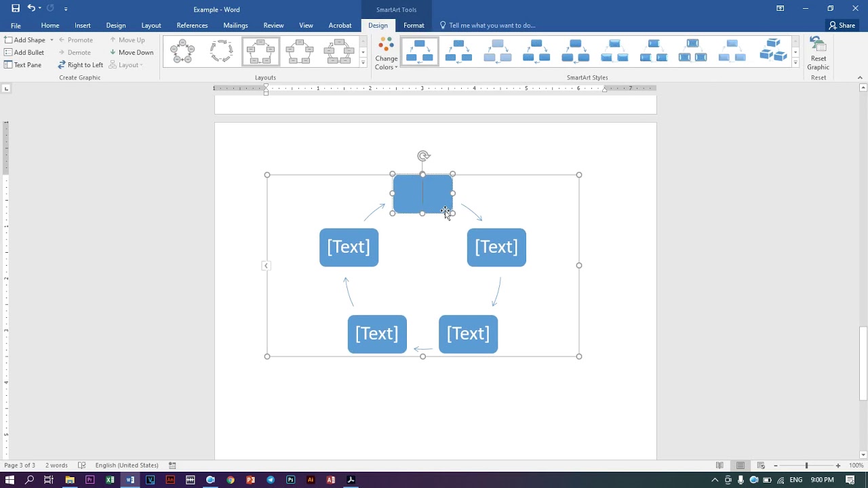The height and width of the screenshot is (488, 868).
Task: Click Add Bullet
Action: [x=24, y=52]
